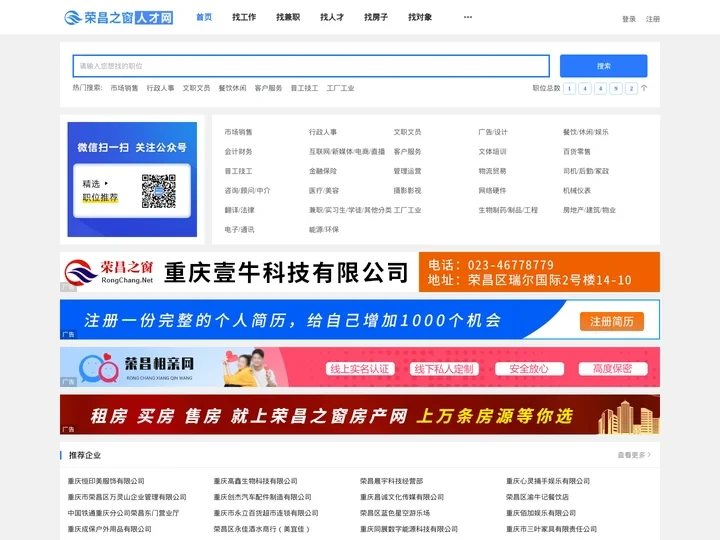The width and height of the screenshot is (720, 540).
Task: Open 机械仪表 job category
Action: pos(577,191)
